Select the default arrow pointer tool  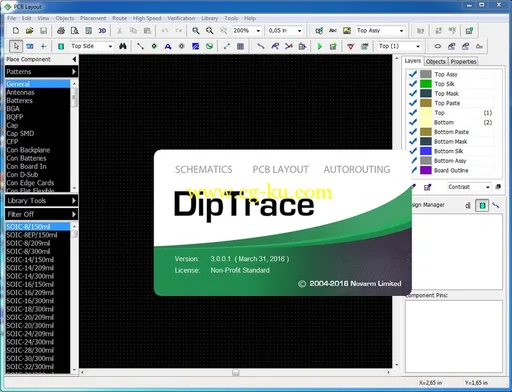coord(16,46)
